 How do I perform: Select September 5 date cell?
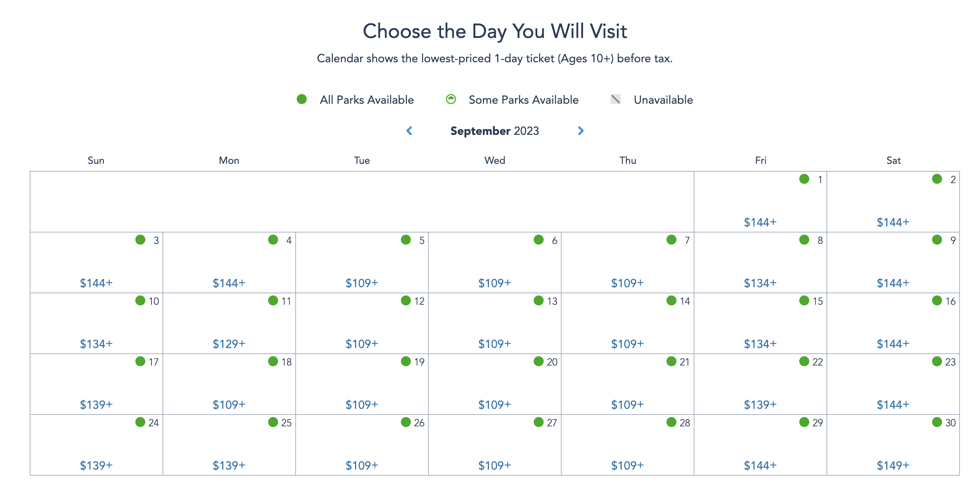pos(362,262)
